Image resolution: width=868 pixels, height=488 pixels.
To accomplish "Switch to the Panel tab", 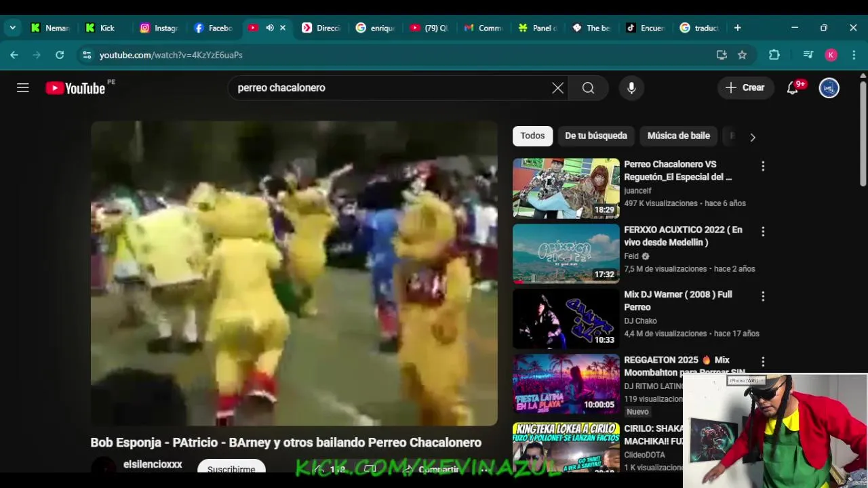I will point(538,28).
